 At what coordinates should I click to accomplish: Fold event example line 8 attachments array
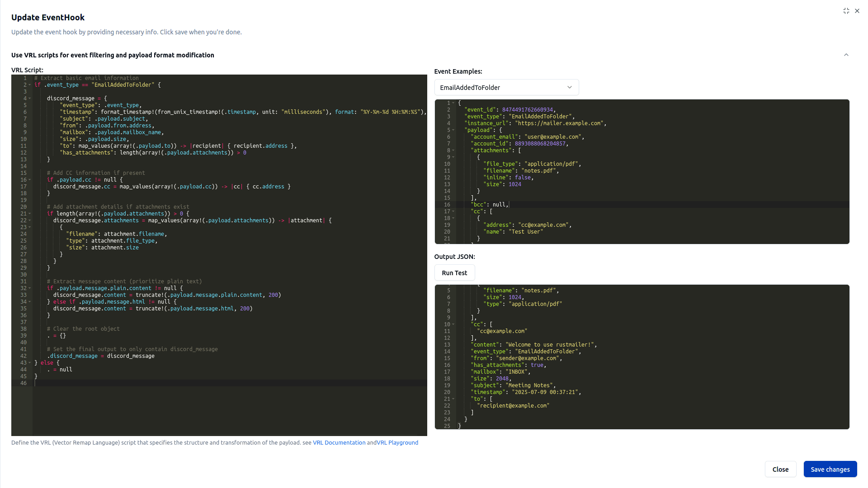(453, 150)
